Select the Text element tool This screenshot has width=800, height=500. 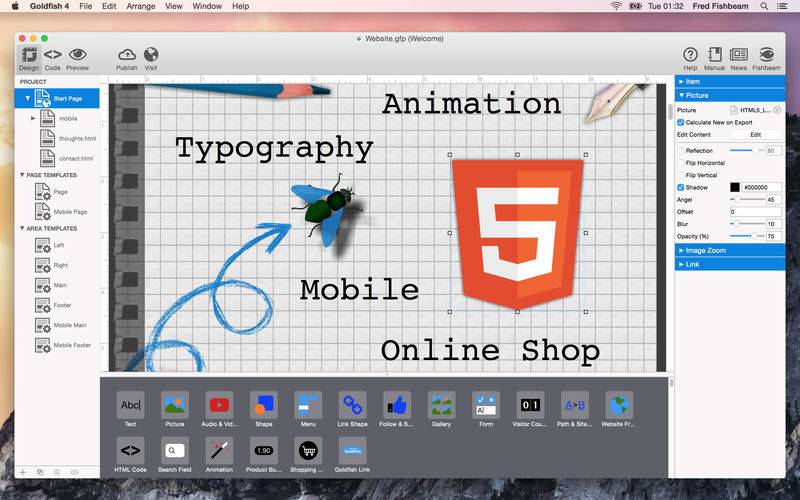(x=130, y=405)
